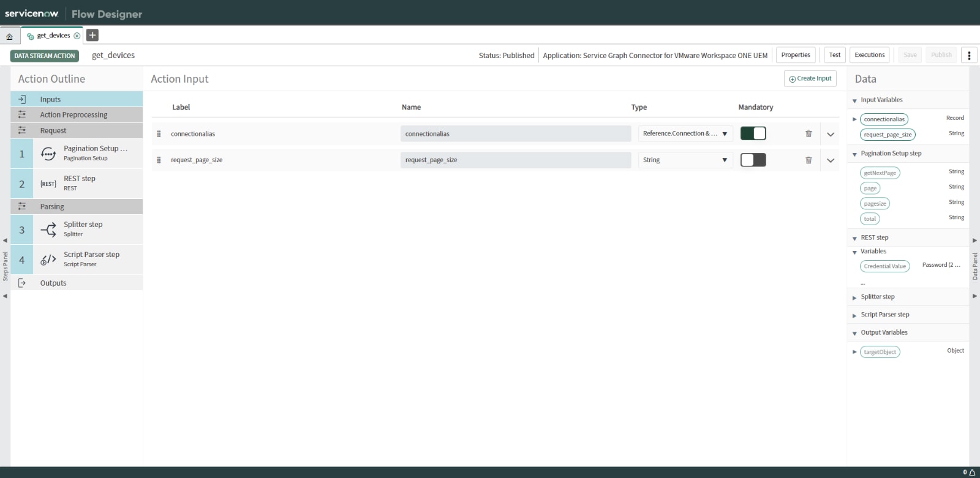Switch to the get_devices tab
This screenshot has height=478, width=980.
click(x=53, y=36)
